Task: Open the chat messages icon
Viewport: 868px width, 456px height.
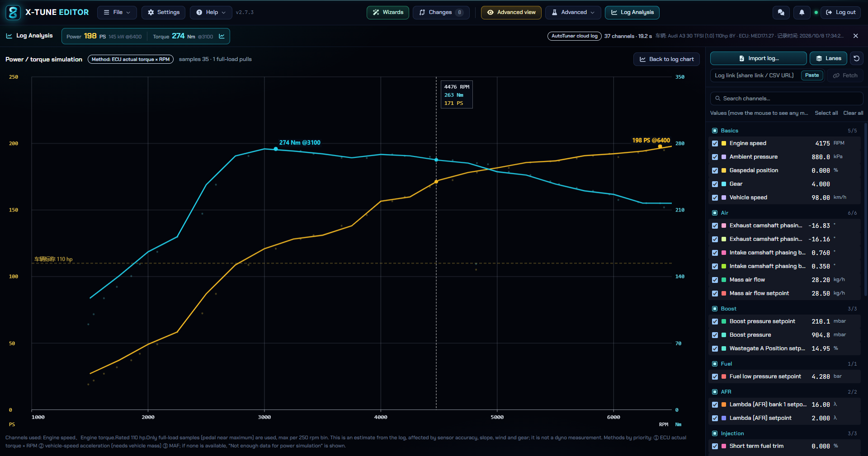Action: point(781,13)
